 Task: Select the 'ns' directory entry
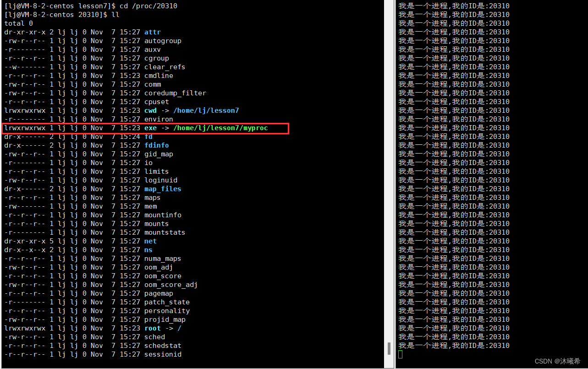click(148, 250)
